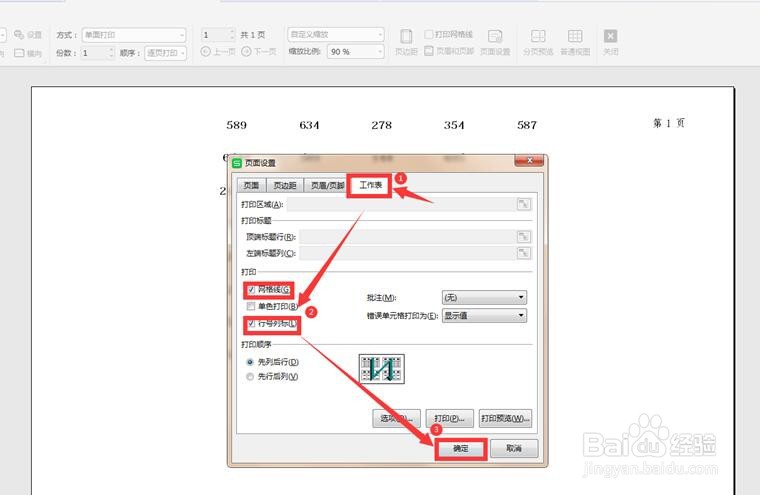The width and height of the screenshot is (760, 495).
Task: Close the print preview with 关闭 icon
Action: coord(610,36)
